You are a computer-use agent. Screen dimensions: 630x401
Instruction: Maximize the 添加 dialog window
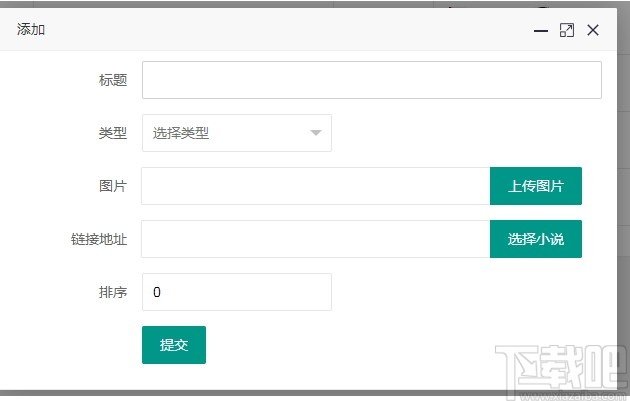pos(567,30)
